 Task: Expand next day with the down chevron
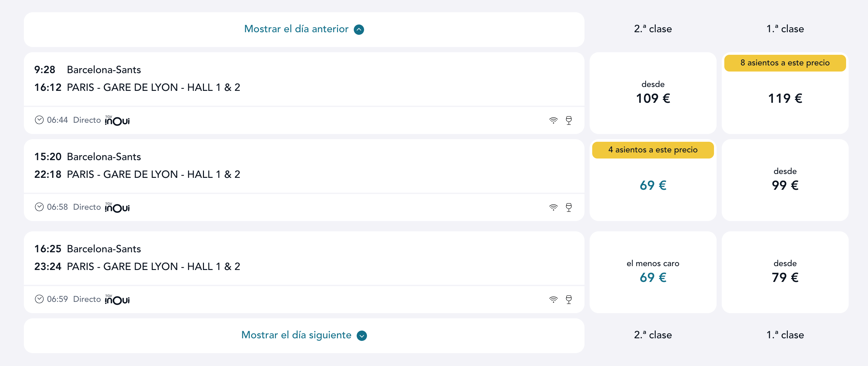pos(362,335)
